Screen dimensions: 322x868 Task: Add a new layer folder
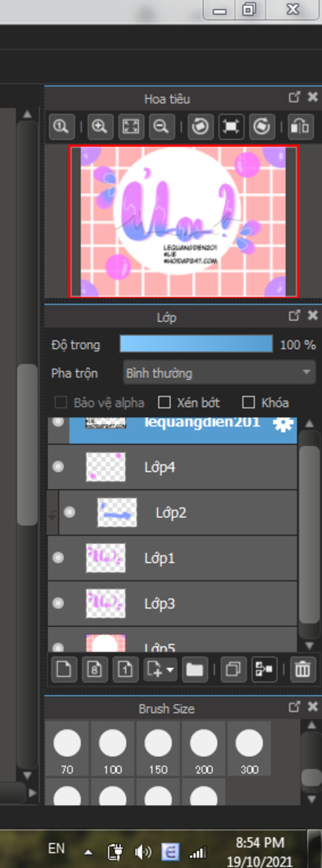[x=195, y=669]
